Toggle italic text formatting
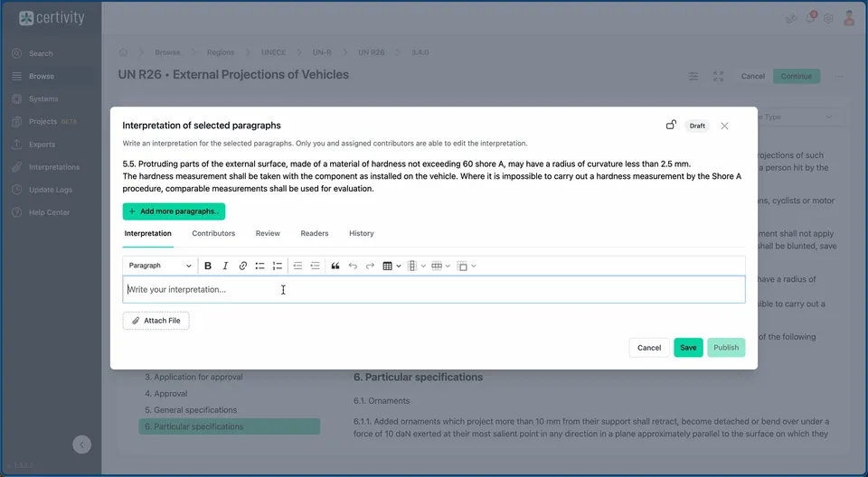The height and width of the screenshot is (477, 868). tap(225, 266)
